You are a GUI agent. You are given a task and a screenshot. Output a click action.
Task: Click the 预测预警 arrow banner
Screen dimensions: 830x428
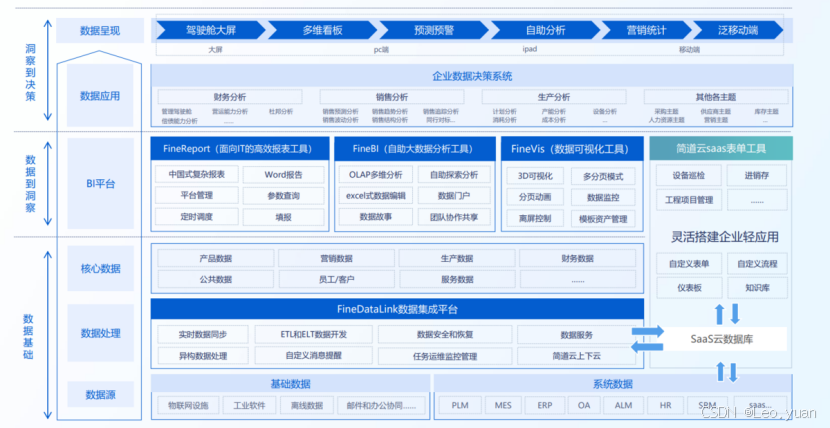pyautogui.click(x=434, y=30)
